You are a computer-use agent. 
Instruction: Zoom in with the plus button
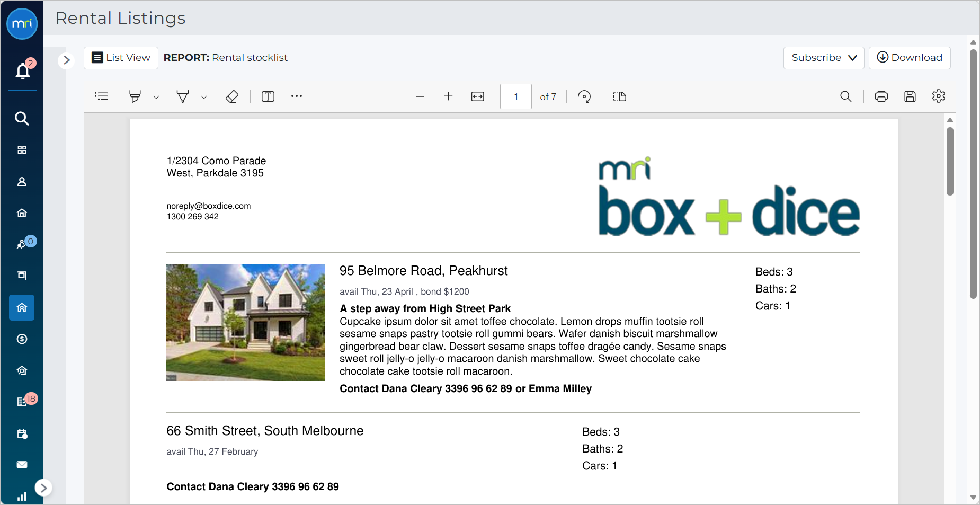pos(448,96)
